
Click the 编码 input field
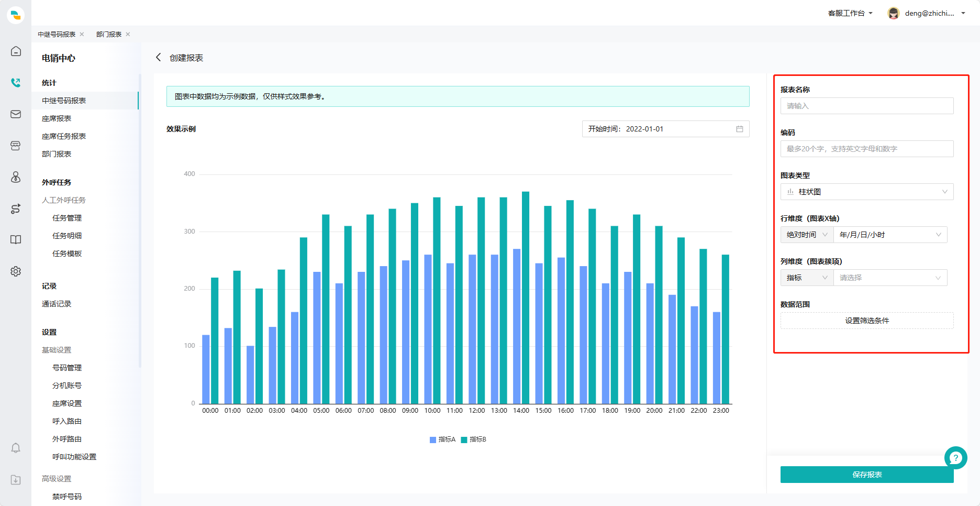(x=867, y=149)
